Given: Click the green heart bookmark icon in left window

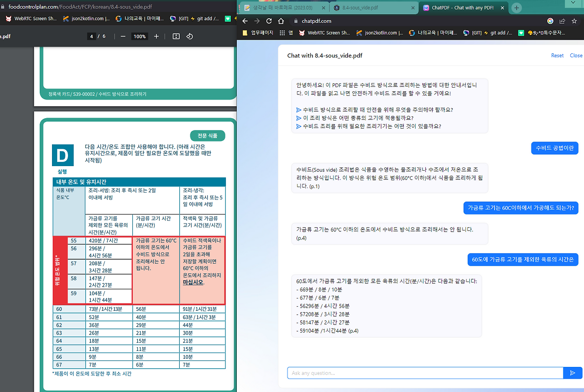Looking at the screenshot, I should click(x=228, y=19).
